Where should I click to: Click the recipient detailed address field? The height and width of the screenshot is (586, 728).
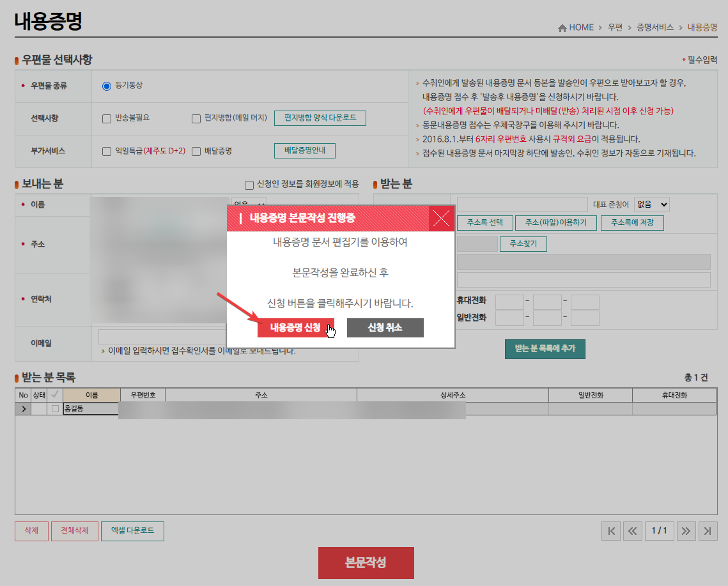pos(584,280)
